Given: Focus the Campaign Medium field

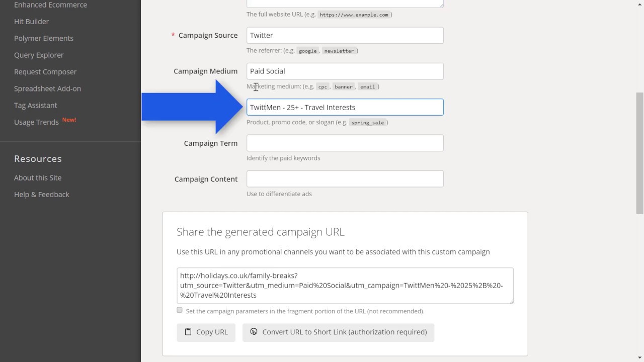Looking at the screenshot, I should 345,71.
